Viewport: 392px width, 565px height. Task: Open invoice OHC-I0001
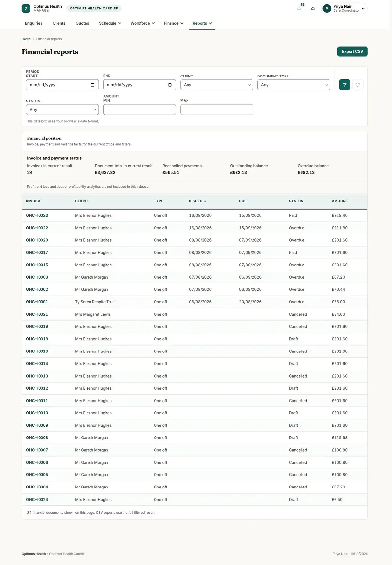(37, 302)
